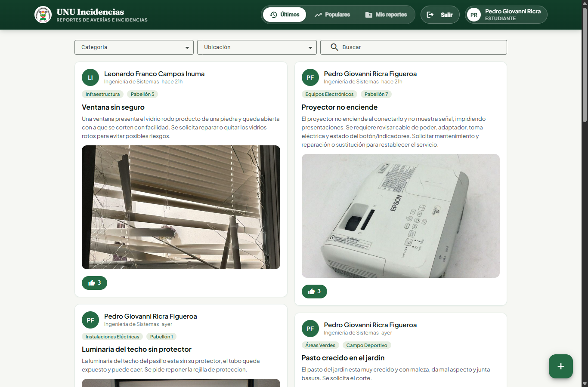Click the author name Leonardo Franco Campos Inuma

pos(154,74)
